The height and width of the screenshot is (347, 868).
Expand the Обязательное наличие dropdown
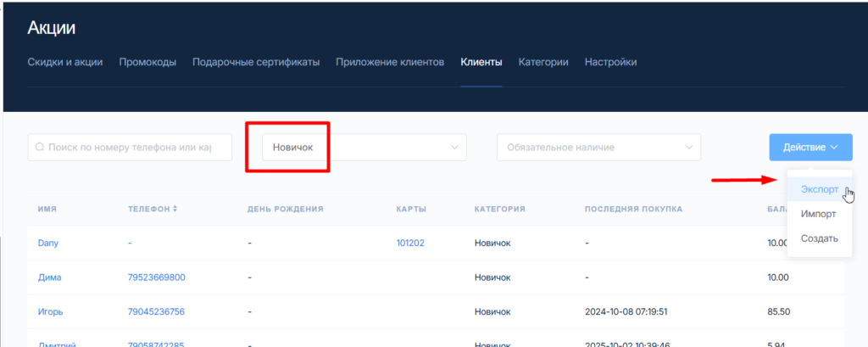[x=598, y=148]
